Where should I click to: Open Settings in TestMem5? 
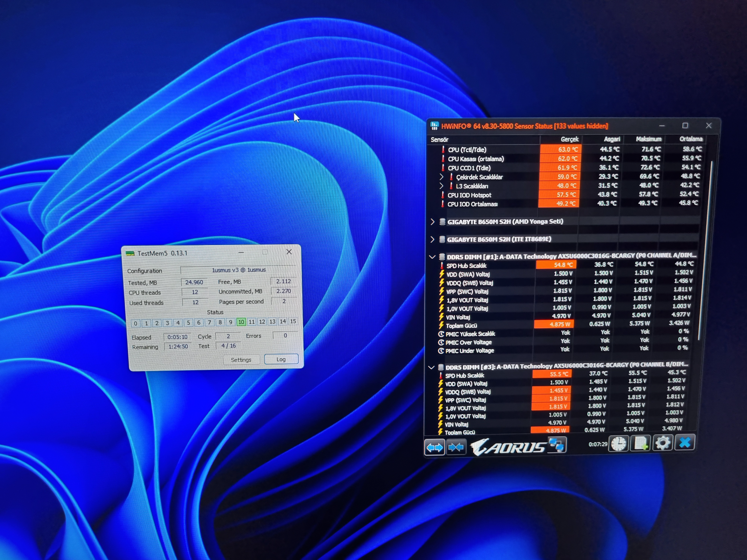tap(241, 360)
